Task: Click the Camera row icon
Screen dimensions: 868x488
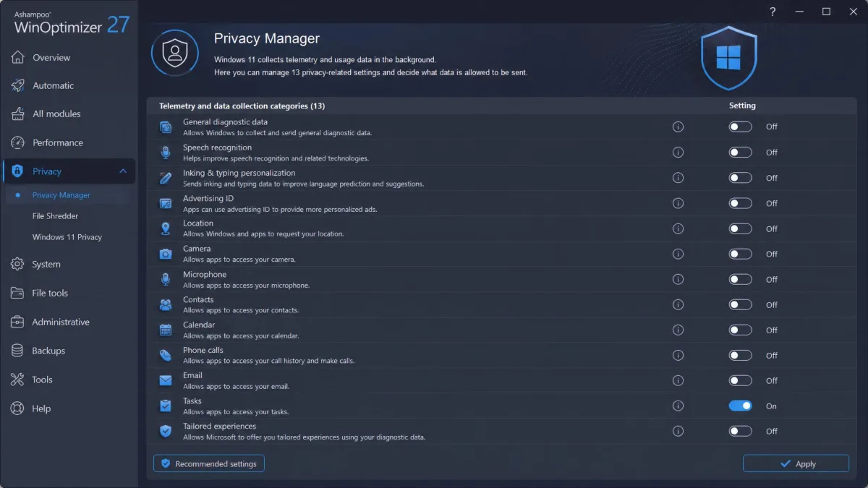Action: click(166, 254)
